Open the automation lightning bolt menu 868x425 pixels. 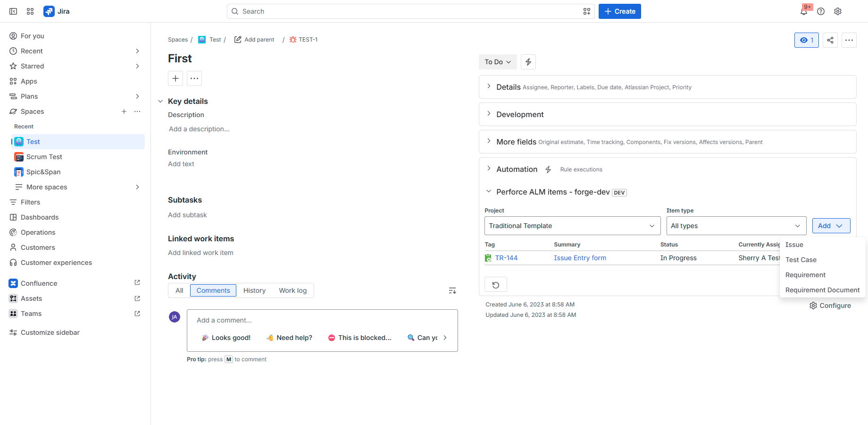(x=528, y=62)
